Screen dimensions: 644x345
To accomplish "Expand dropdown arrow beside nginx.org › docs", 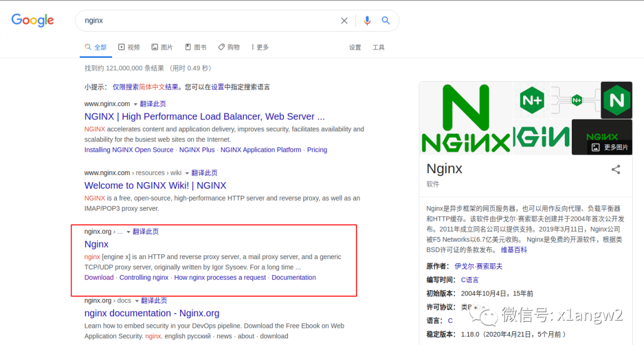I will coord(137,301).
